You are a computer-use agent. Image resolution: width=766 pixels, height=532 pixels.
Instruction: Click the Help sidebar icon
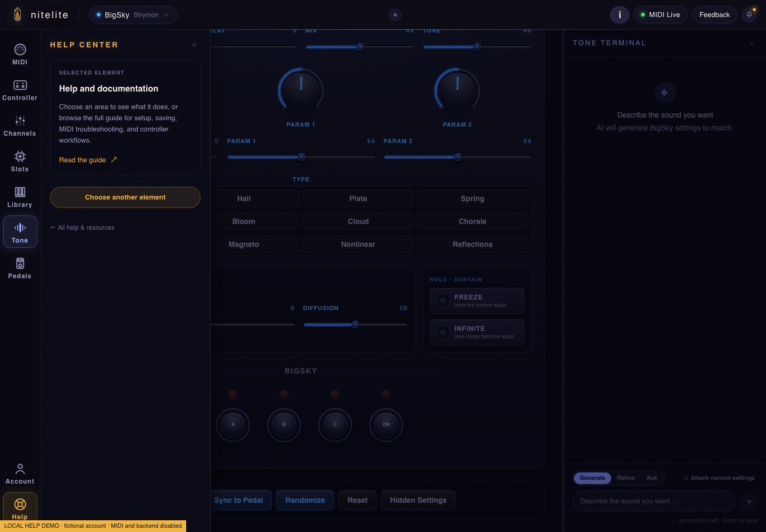[20, 506]
